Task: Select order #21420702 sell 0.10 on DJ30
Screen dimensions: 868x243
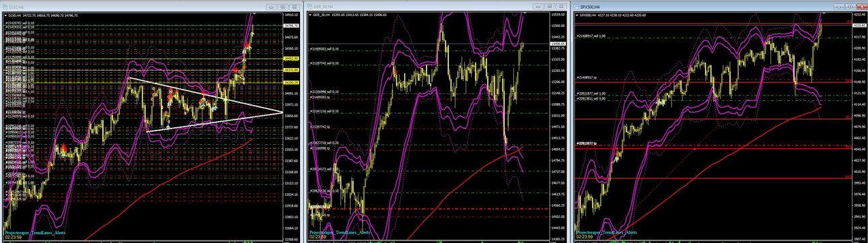Action: [20, 24]
